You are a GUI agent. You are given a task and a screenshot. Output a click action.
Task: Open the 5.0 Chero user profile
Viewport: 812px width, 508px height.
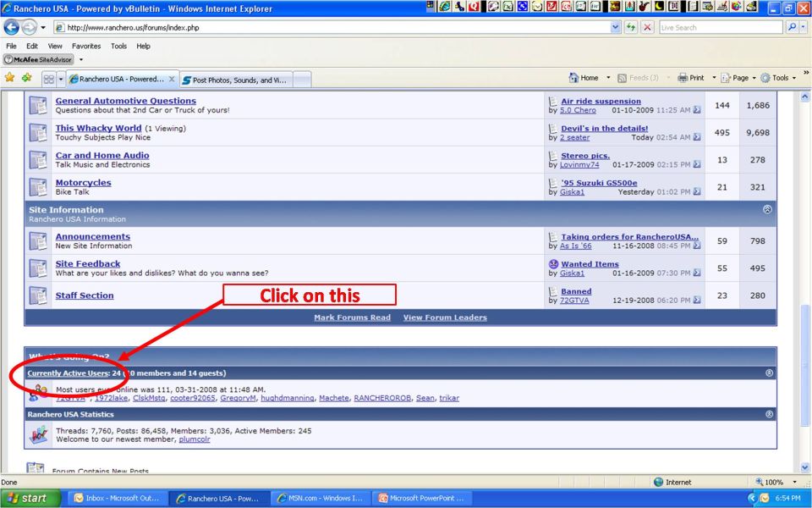tap(578, 110)
